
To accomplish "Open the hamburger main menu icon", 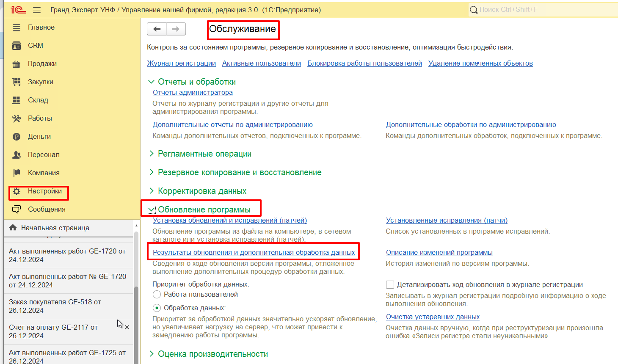I will 37,10.
